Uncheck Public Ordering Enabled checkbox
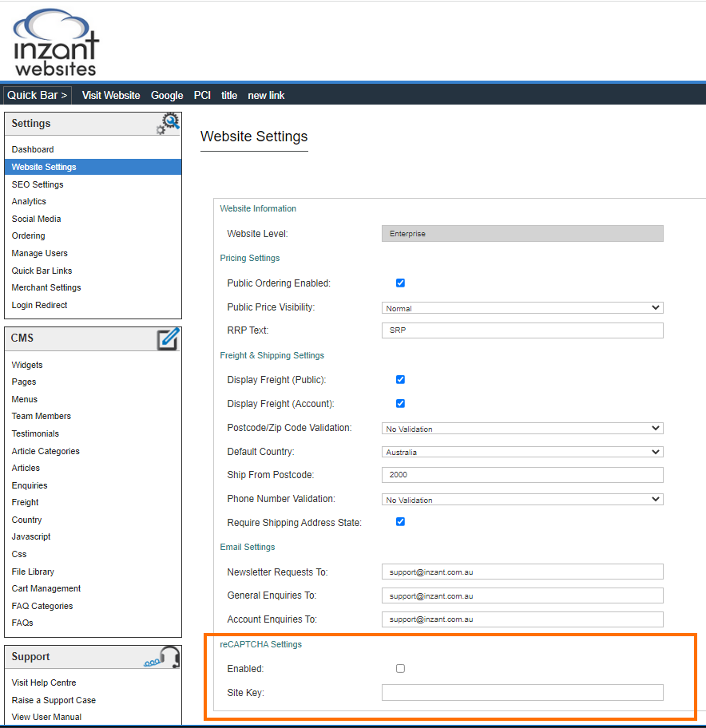706x728 pixels. pyautogui.click(x=400, y=283)
